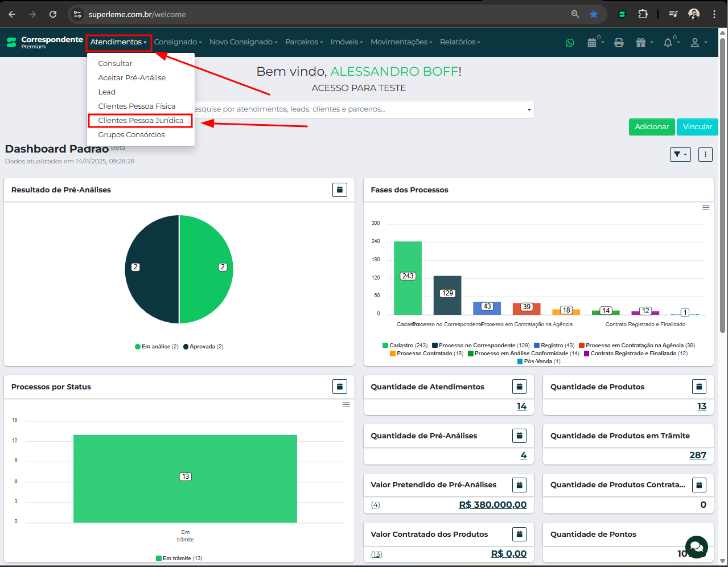728x567 pixels.
Task: Open the Fases dos Processos chart hamburger menu
Action: (x=706, y=208)
